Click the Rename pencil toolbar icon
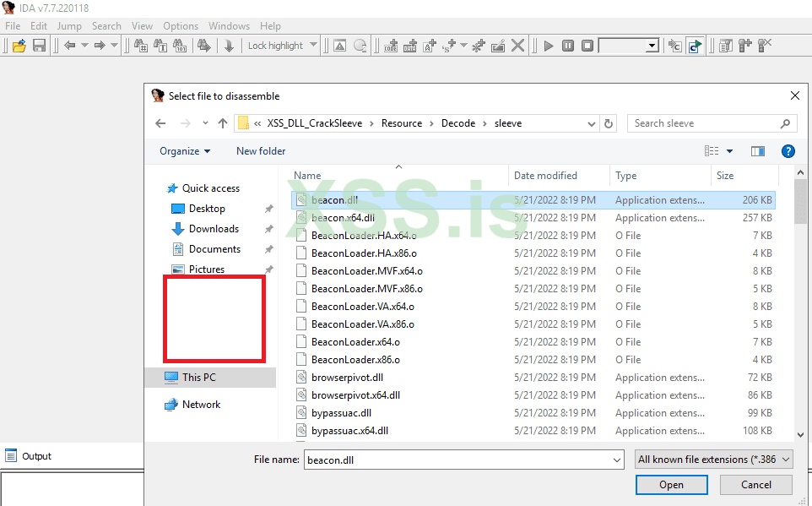Image resolution: width=812 pixels, height=506 pixels. 498,46
